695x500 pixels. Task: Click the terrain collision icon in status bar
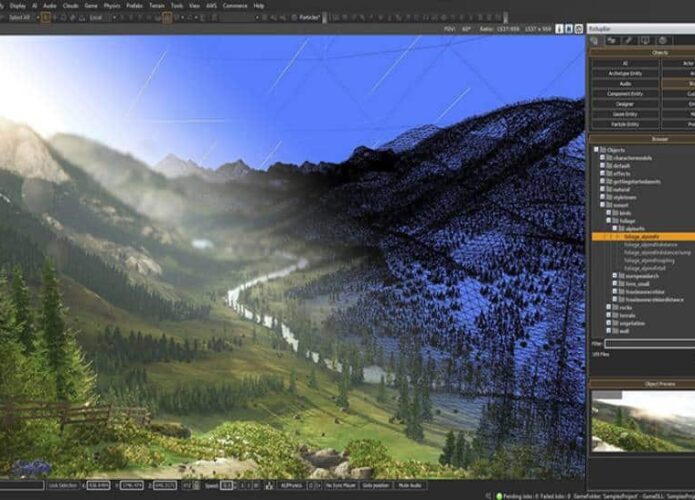click(269, 486)
